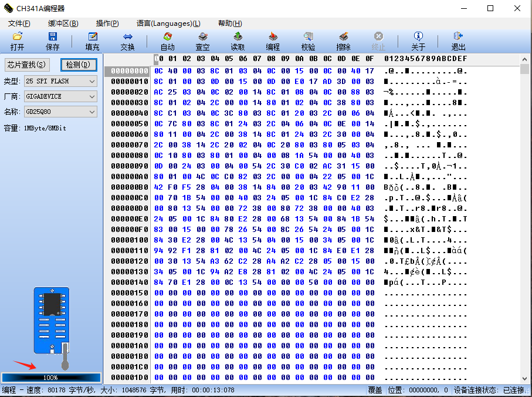This screenshot has width=532, height=397.
Task: Click the hex view scroll up arrow
Action: [524, 59]
